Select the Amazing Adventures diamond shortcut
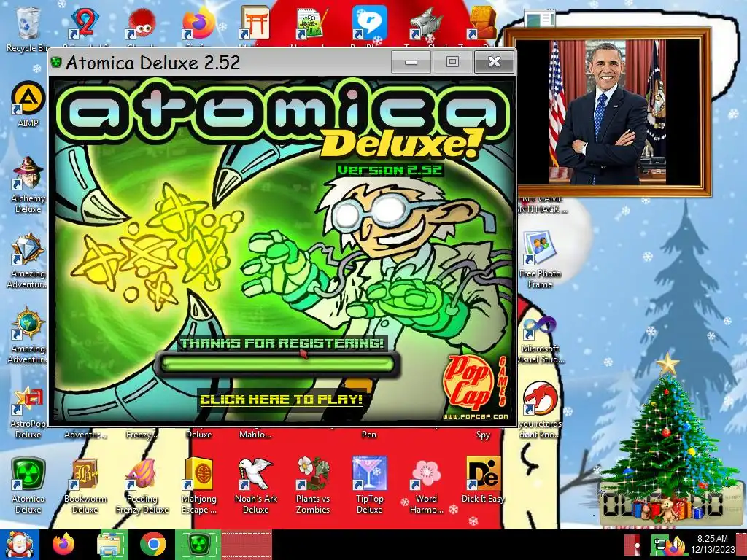Screen dimensions: 747x560 click(28, 260)
